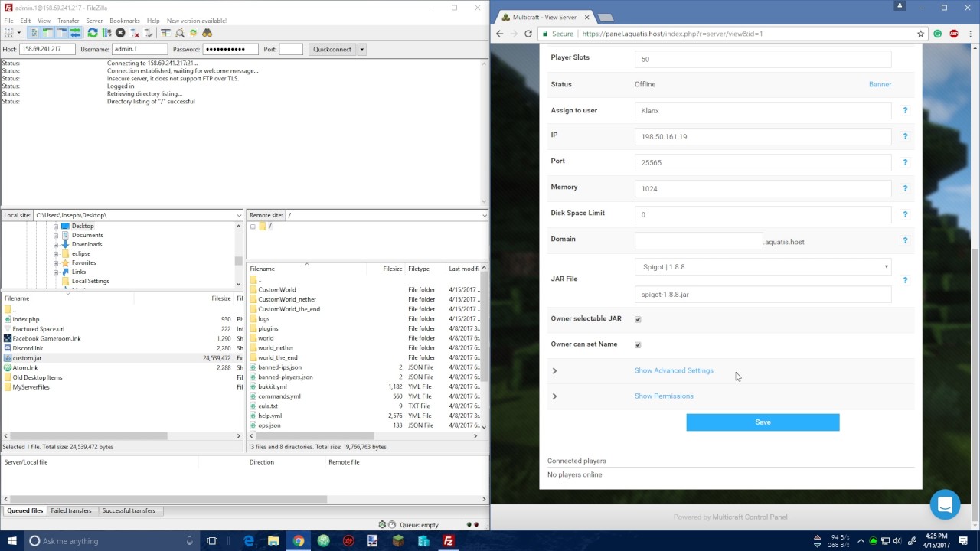Image resolution: width=980 pixels, height=551 pixels.
Task: Click the Quickconnect button
Action: (332, 49)
